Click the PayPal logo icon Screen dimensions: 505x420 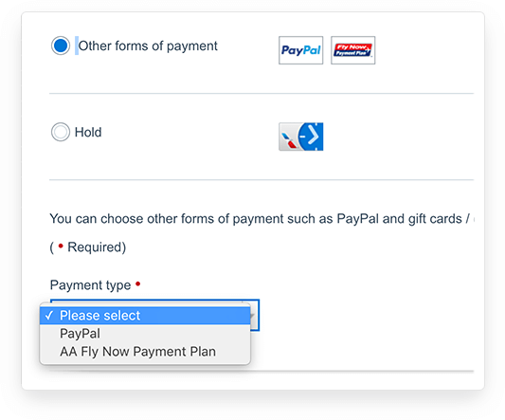(x=300, y=50)
